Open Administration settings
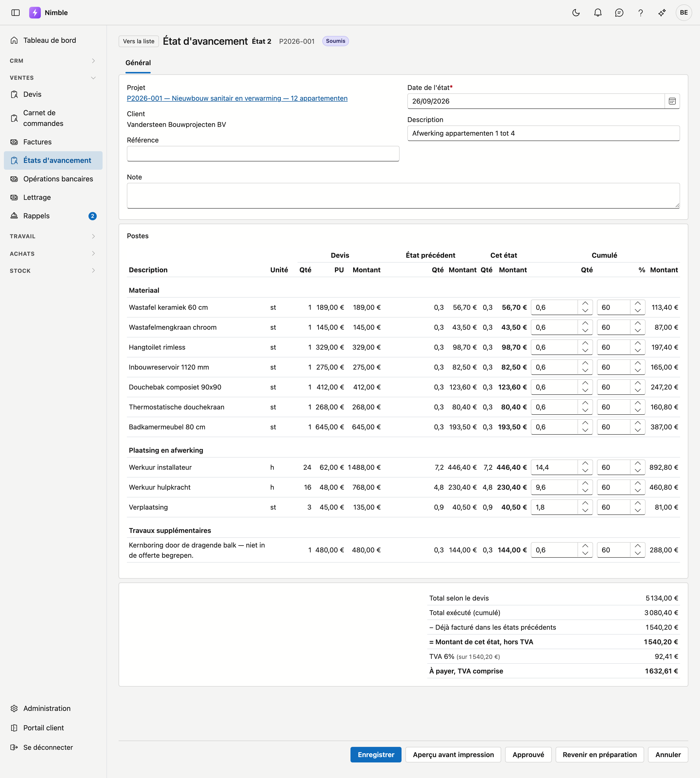Image resolution: width=700 pixels, height=778 pixels. (x=53, y=708)
